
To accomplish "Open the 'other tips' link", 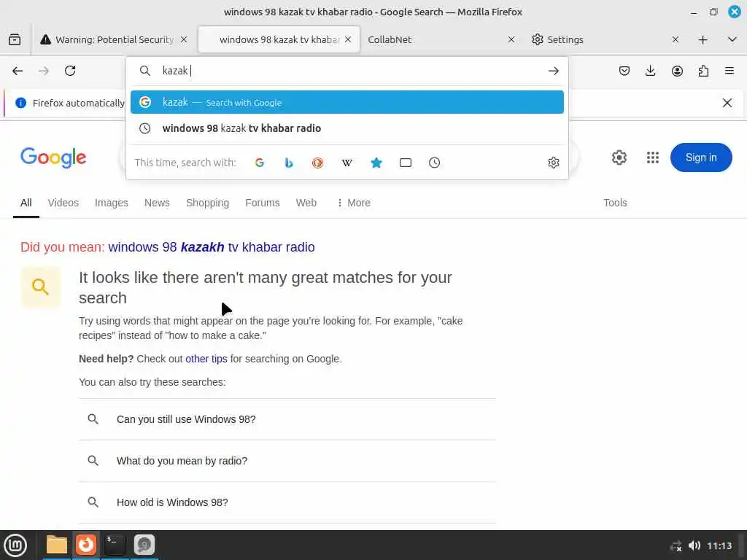I will tap(206, 359).
